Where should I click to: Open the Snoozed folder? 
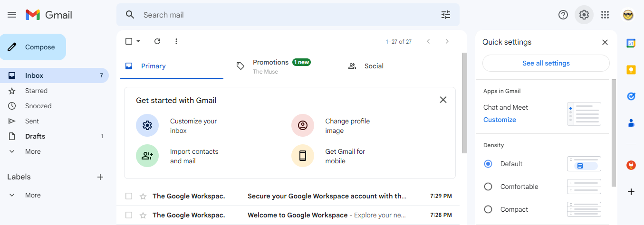(x=55, y=106)
